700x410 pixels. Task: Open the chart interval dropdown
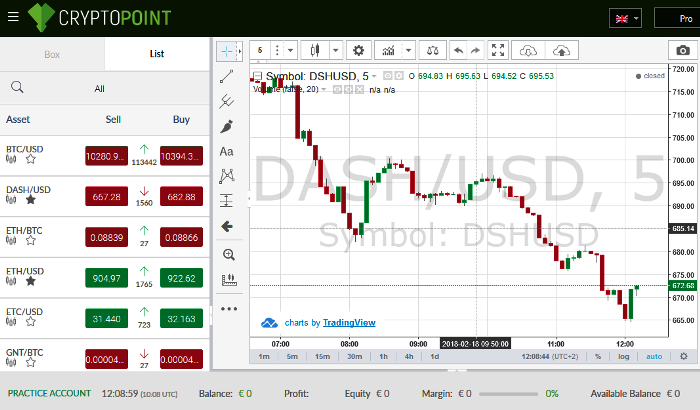(290, 50)
